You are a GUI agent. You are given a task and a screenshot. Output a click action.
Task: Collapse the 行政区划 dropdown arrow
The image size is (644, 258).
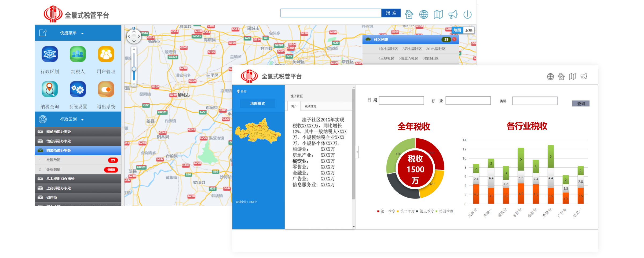pyautogui.click(x=82, y=120)
